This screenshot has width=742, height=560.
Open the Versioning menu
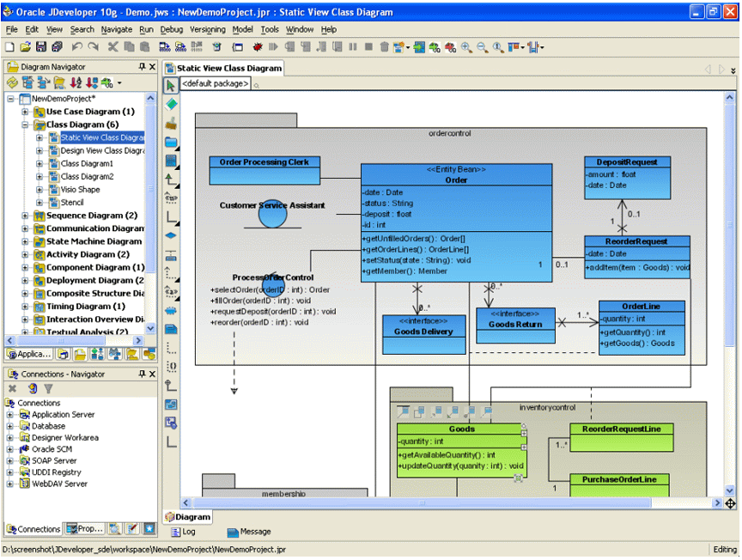point(207,29)
